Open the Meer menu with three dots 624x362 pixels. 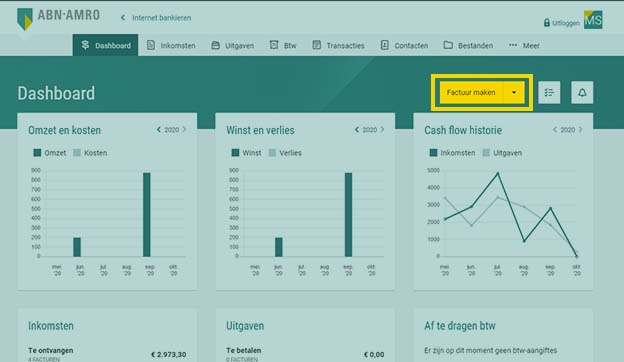point(524,45)
